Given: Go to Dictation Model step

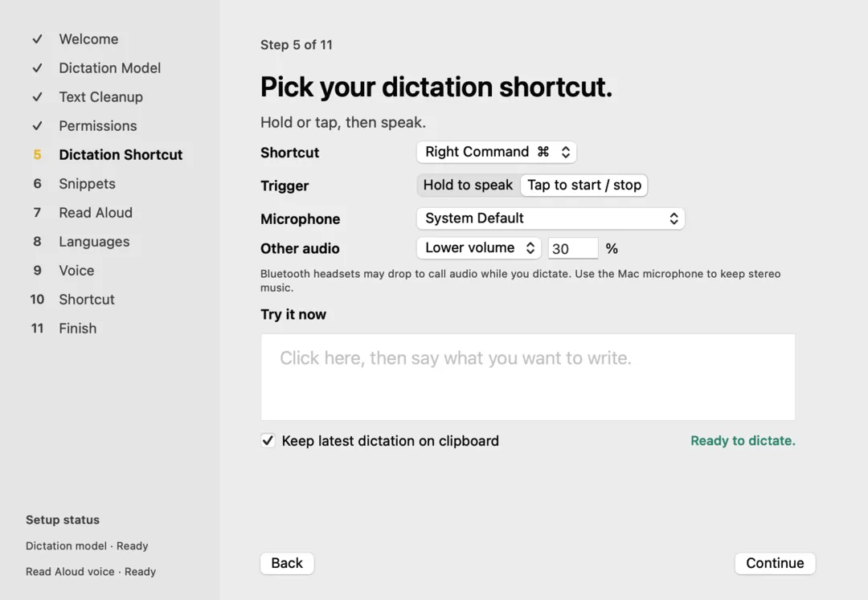Looking at the screenshot, I should tap(109, 68).
